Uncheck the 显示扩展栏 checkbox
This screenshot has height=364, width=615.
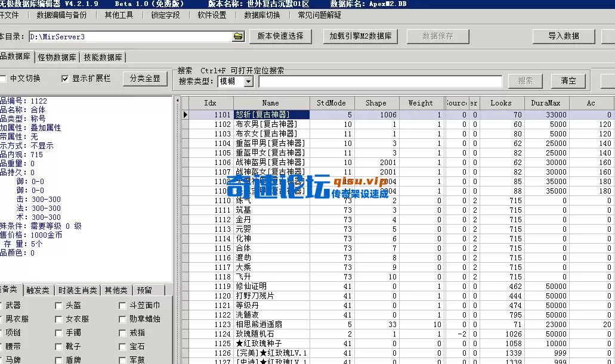(x=65, y=79)
